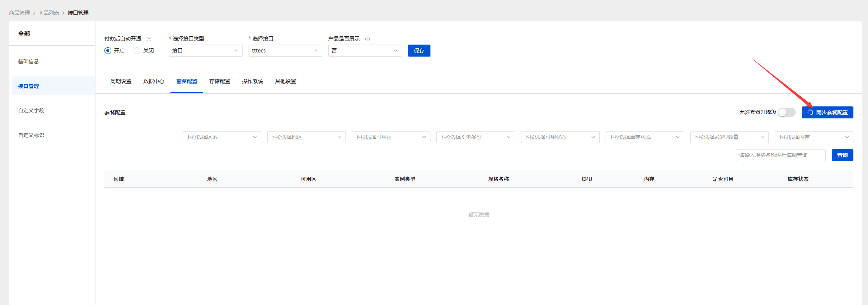Click the 实例类型 column header

(405, 179)
